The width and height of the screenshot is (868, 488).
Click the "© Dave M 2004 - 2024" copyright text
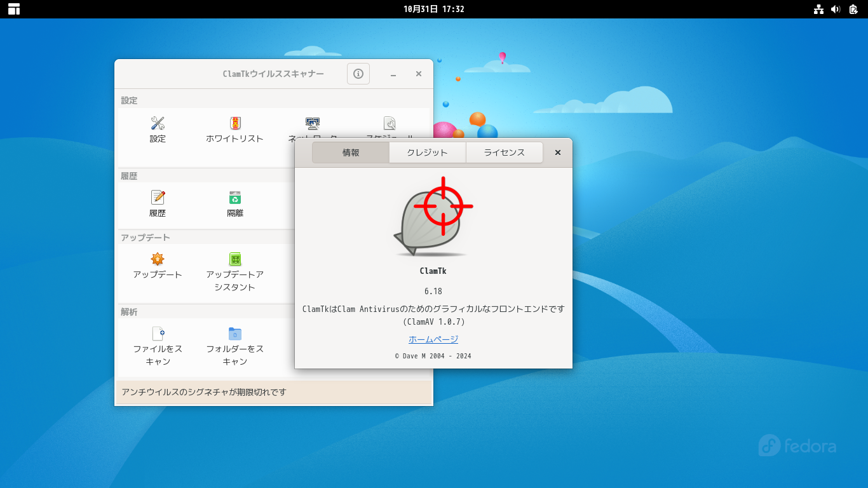[x=433, y=356]
